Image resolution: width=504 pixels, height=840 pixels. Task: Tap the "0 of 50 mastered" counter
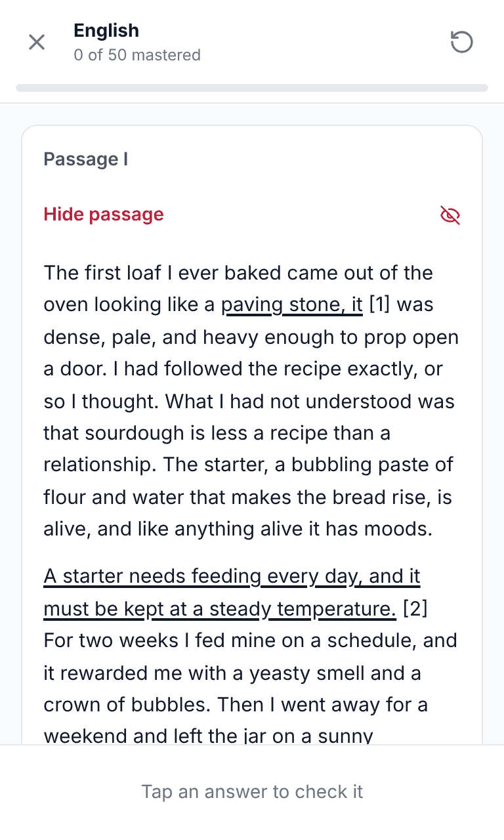(x=137, y=55)
